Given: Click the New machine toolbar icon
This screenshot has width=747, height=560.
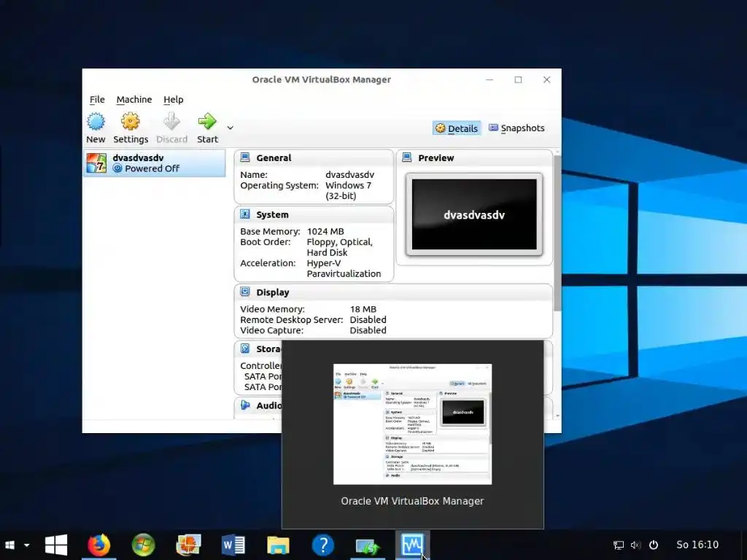Looking at the screenshot, I should point(96,122).
